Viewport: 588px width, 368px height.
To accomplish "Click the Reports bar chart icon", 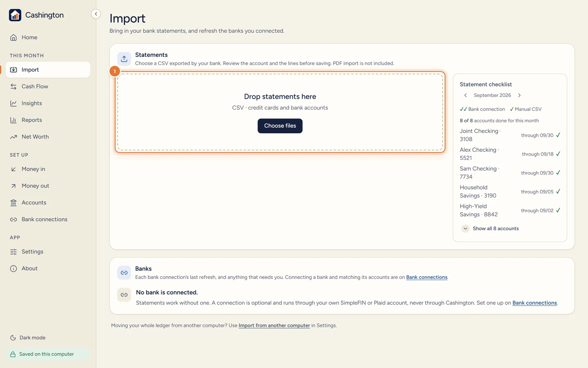I will click(x=13, y=120).
